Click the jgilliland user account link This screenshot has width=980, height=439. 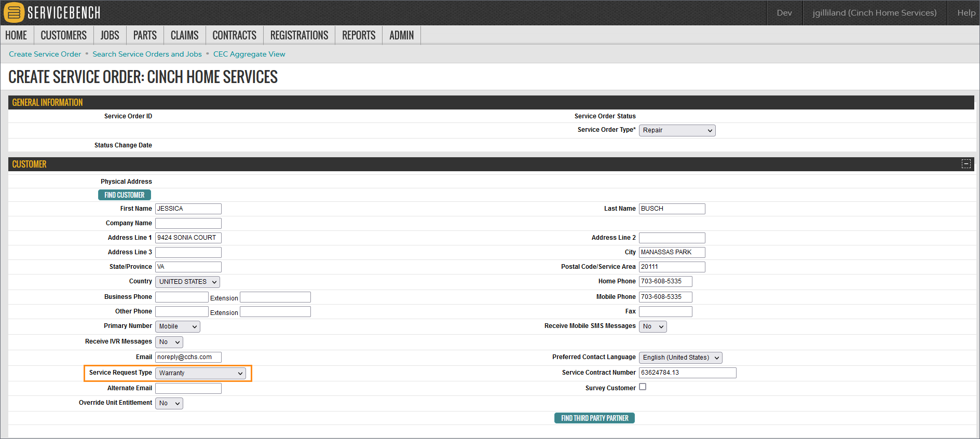click(x=875, y=13)
